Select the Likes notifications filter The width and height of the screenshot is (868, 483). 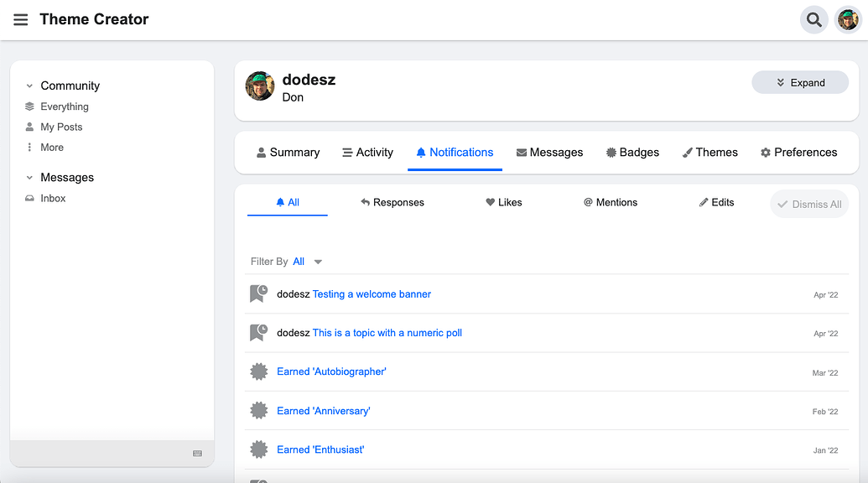coord(504,202)
